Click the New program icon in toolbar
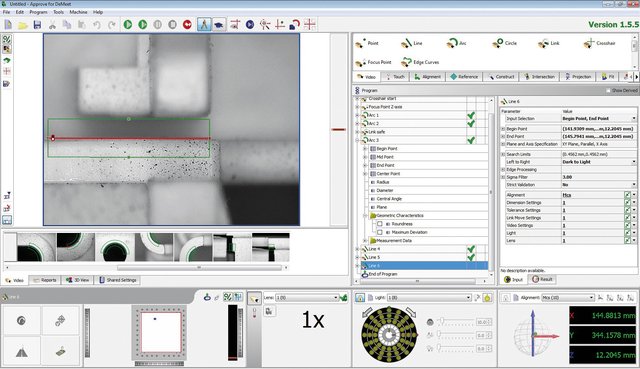640x369 pixels. [8, 25]
